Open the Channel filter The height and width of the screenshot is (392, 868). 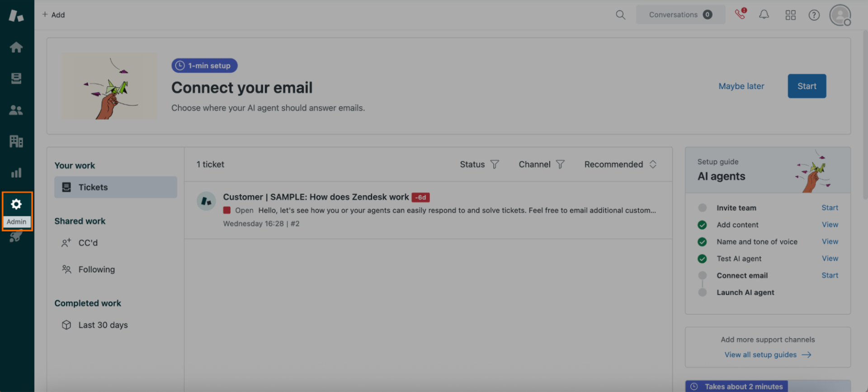pos(541,165)
